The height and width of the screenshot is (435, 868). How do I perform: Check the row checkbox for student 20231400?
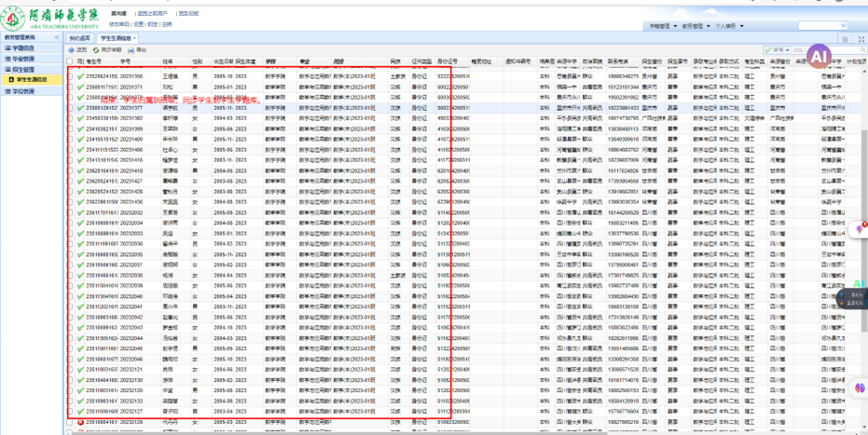70,139
